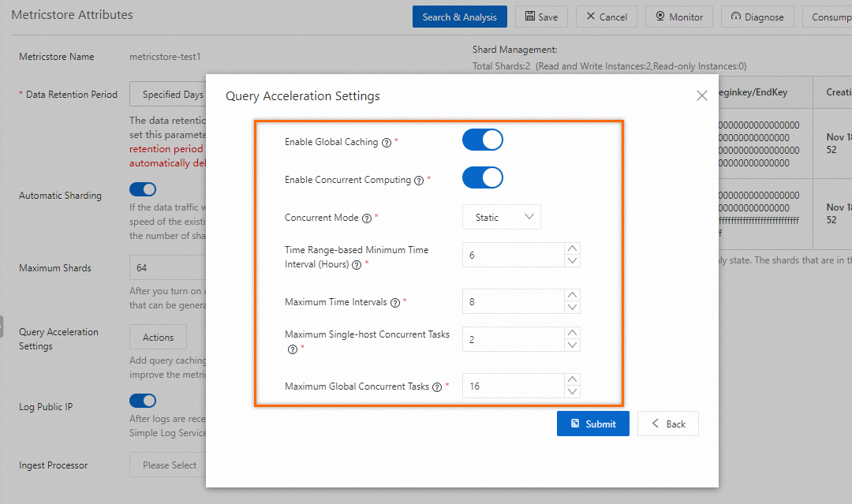This screenshot has width=852, height=504.
Task: Decrease Maximum Time Intervals value
Action: pos(572,308)
